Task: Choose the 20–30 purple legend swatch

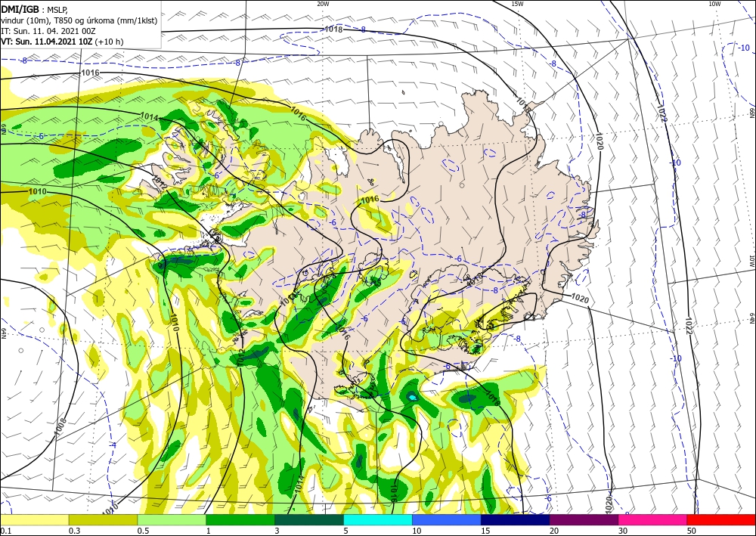Action: (x=584, y=519)
